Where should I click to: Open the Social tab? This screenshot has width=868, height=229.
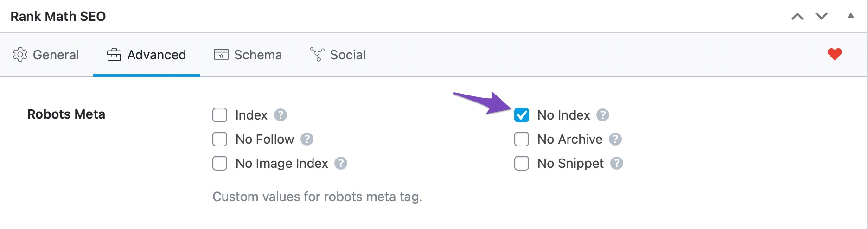tap(338, 55)
